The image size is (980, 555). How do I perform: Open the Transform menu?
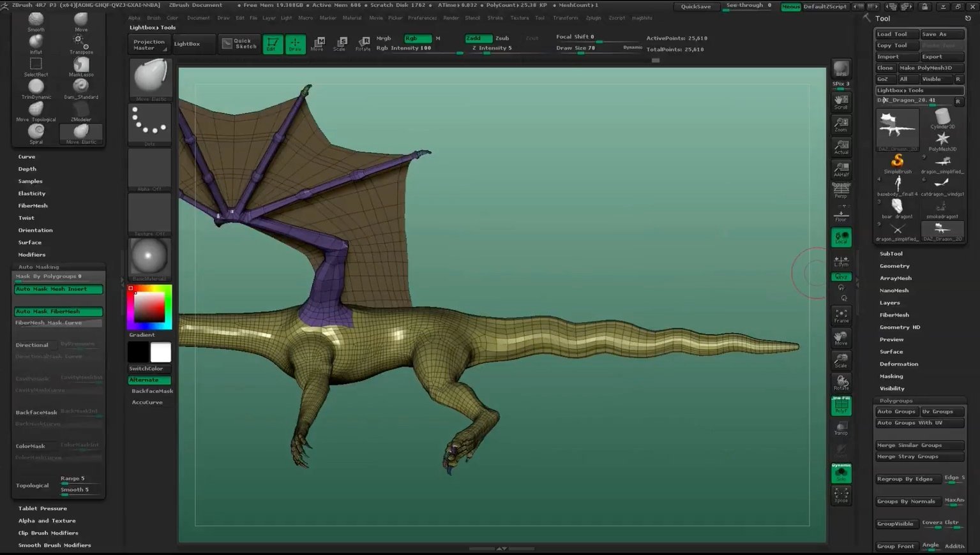[x=565, y=18]
